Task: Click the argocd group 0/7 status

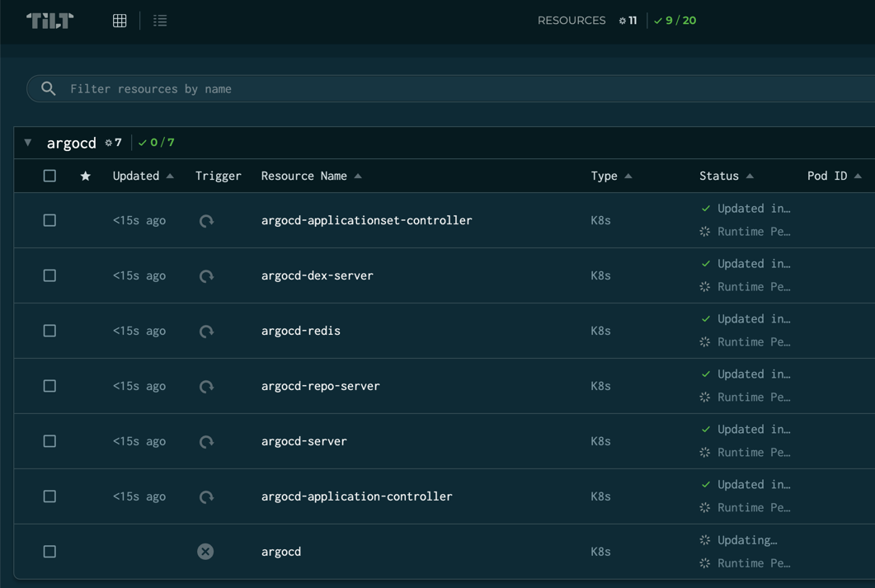Action: pos(156,143)
